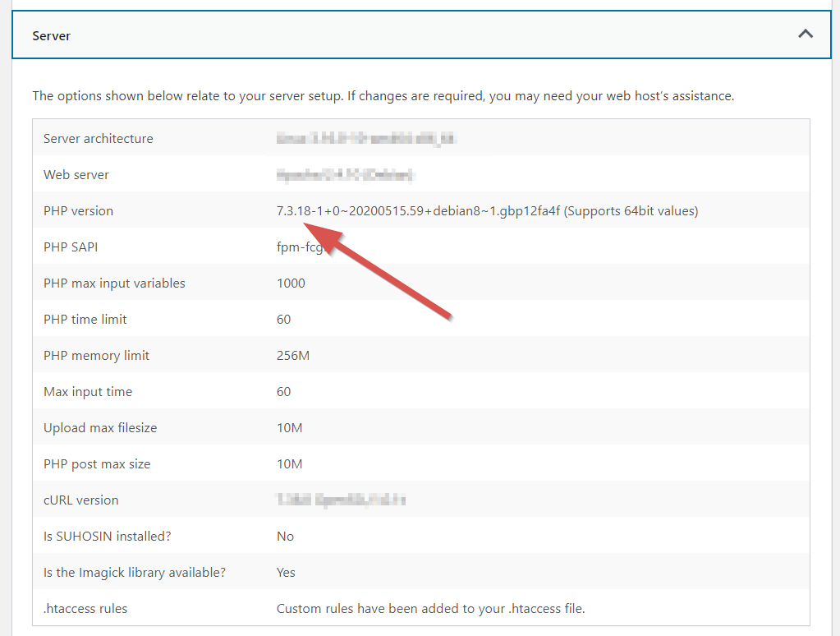
Task: Select the custom .htaccess rules message text
Action: click(x=430, y=608)
